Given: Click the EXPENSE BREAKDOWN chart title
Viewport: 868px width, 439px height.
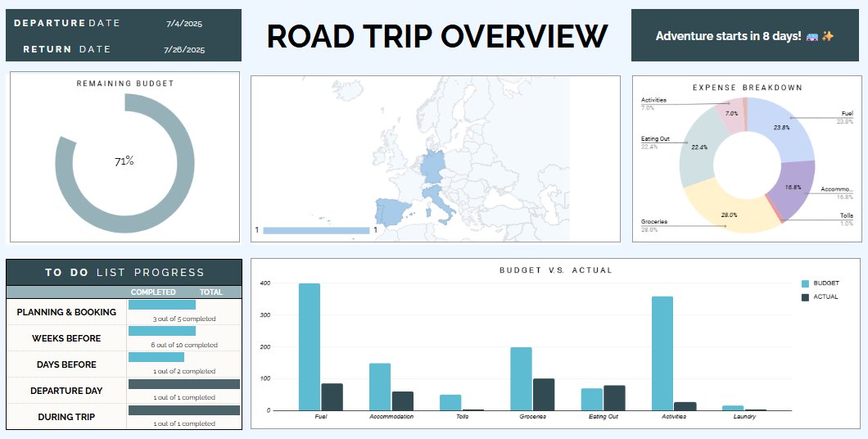Looking at the screenshot, I should 748,88.
